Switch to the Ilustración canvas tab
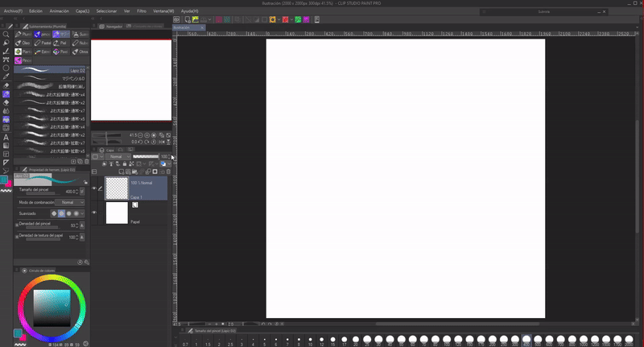Viewport: 644px width, 347px height. click(x=189, y=27)
